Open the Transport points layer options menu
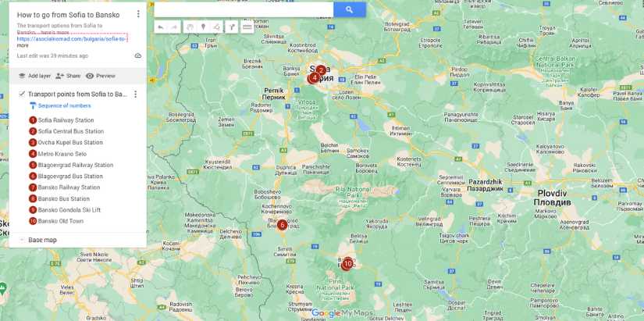 click(x=135, y=95)
